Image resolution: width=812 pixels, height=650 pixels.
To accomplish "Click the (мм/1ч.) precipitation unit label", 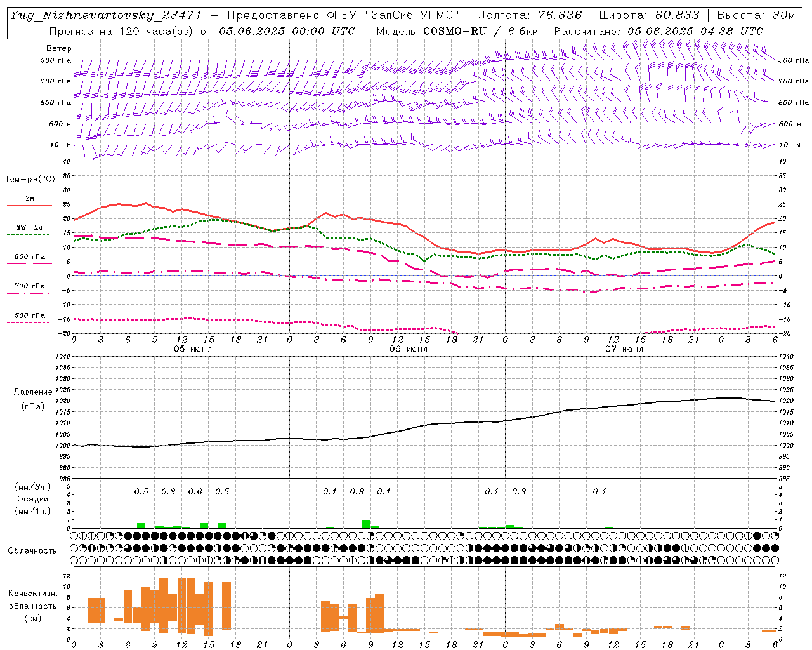I will pyautogui.click(x=34, y=511).
